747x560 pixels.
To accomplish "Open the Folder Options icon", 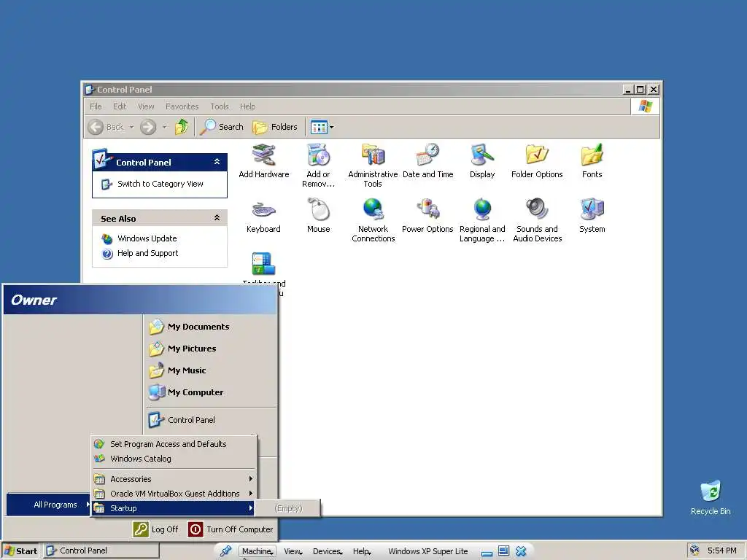I will [537, 161].
